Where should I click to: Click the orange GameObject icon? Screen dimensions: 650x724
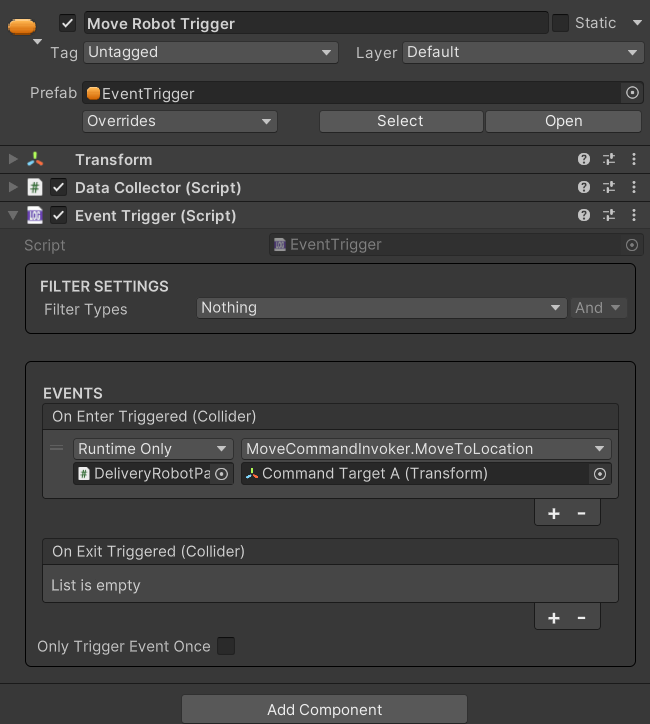(x=22, y=26)
